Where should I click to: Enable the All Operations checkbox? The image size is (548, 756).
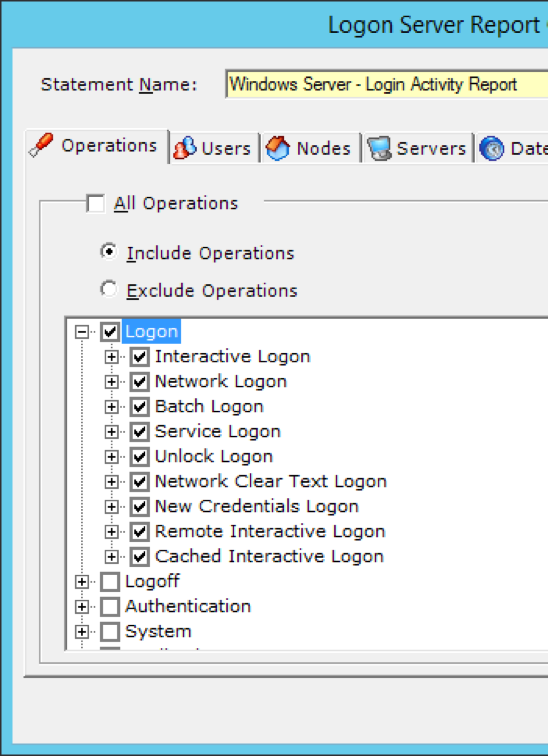click(x=95, y=203)
